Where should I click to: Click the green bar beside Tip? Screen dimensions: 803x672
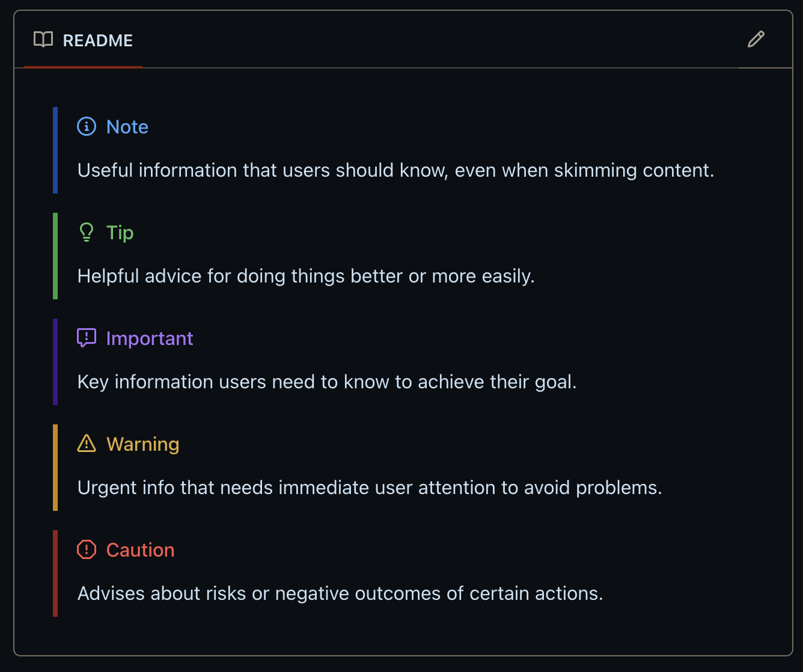[55, 256]
